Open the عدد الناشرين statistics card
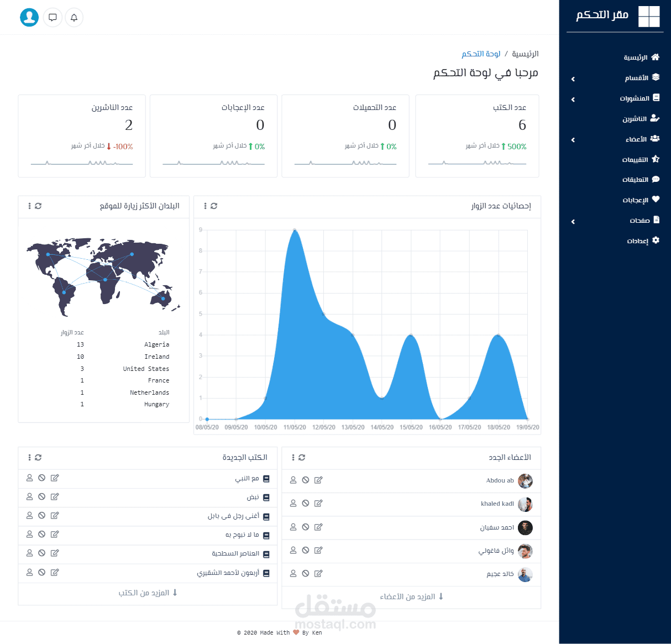 [x=82, y=136]
